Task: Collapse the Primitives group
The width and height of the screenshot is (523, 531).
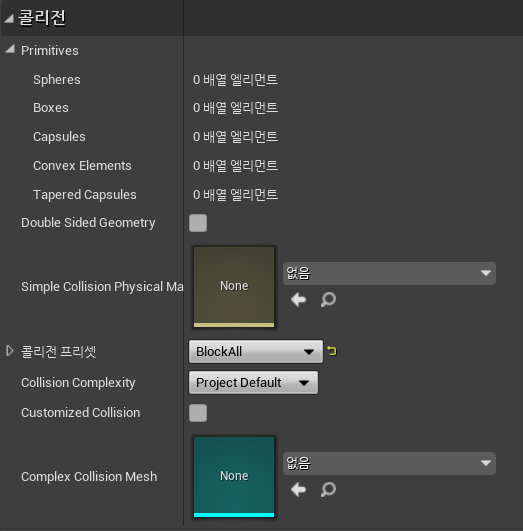Action: pos(10,49)
